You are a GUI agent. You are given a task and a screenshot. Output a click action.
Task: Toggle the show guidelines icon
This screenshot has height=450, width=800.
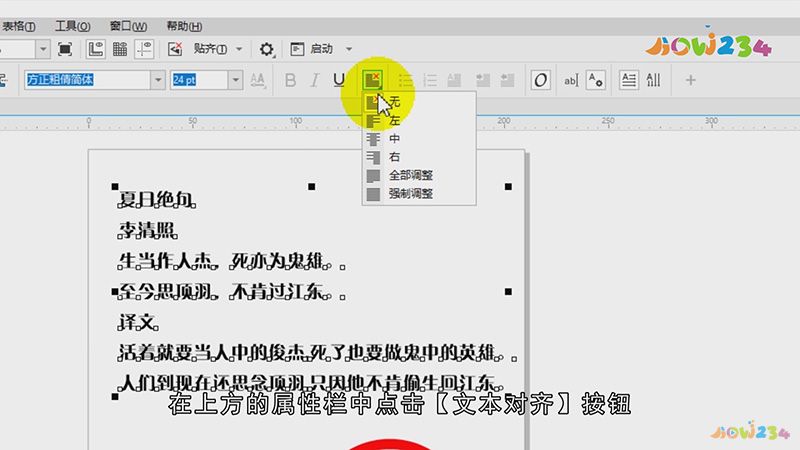(144, 49)
